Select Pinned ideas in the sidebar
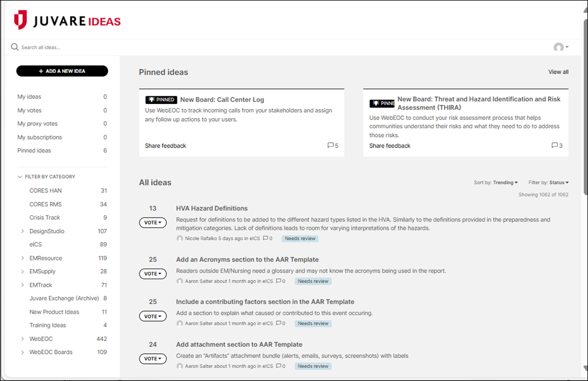This screenshot has height=381, width=588. (x=33, y=151)
